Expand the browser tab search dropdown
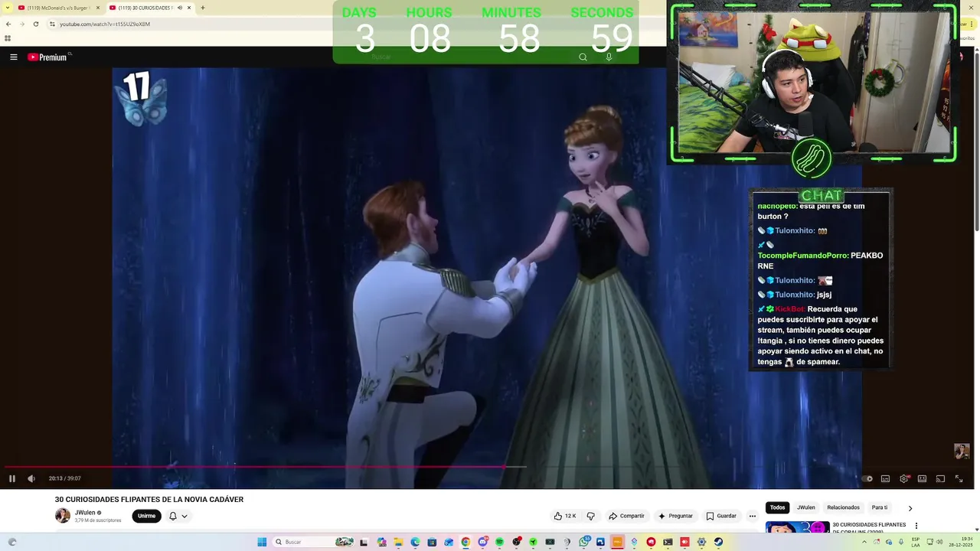The width and height of the screenshot is (980, 551). pos(7,8)
